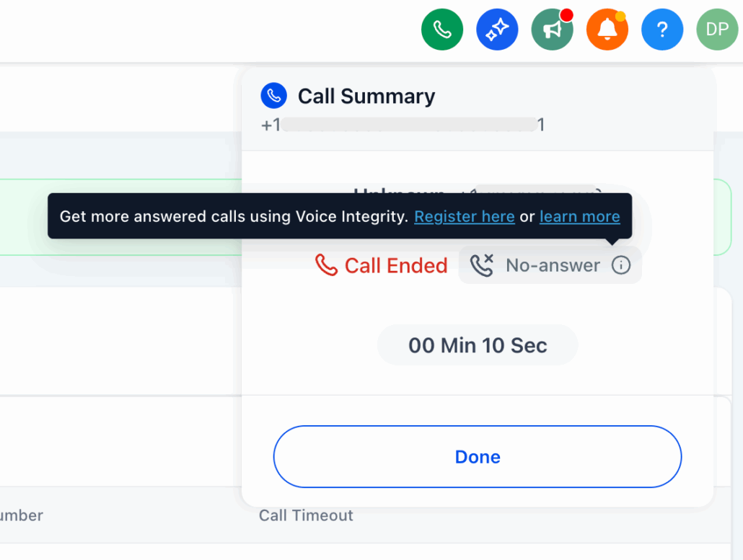Screen dimensions: 743x560
Task: Click the 00 Min 10 Sec duration pill
Action: [x=478, y=345]
